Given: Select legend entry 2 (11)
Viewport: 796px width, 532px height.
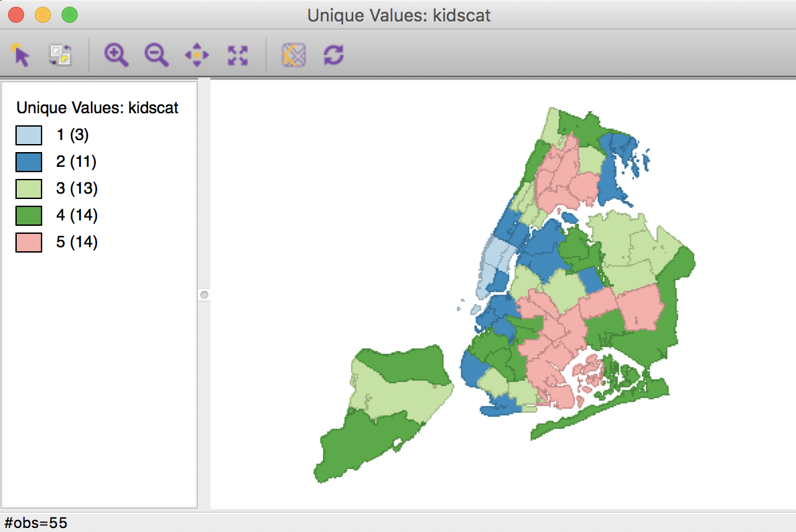Looking at the screenshot, I should point(75,161).
